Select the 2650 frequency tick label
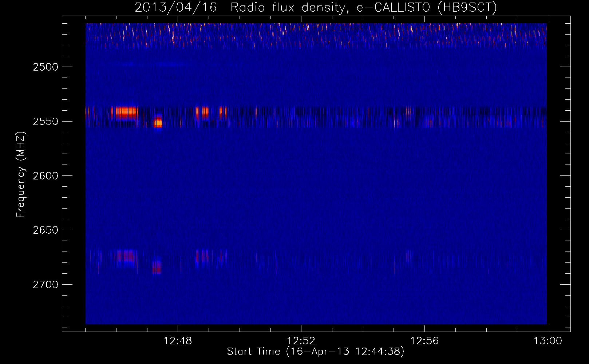Screen dimensions: 589x364 (x=46, y=230)
